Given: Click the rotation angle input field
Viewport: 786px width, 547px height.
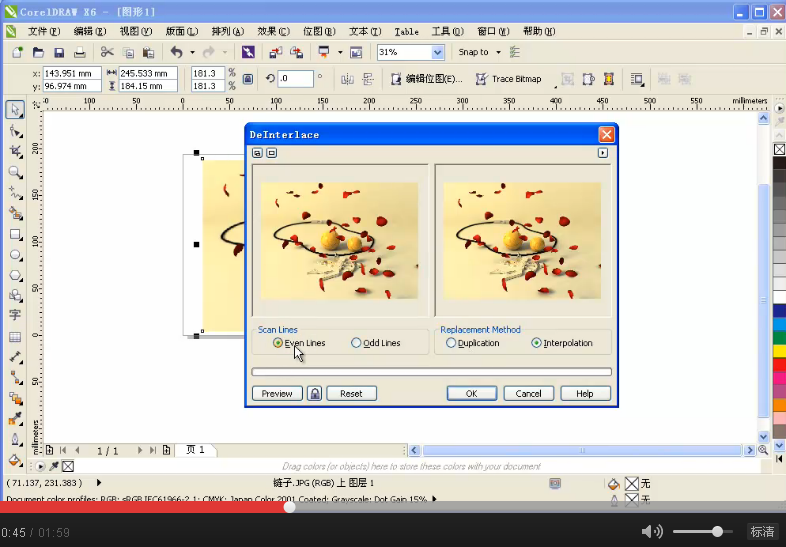Looking at the screenshot, I should click(x=296, y=79).
